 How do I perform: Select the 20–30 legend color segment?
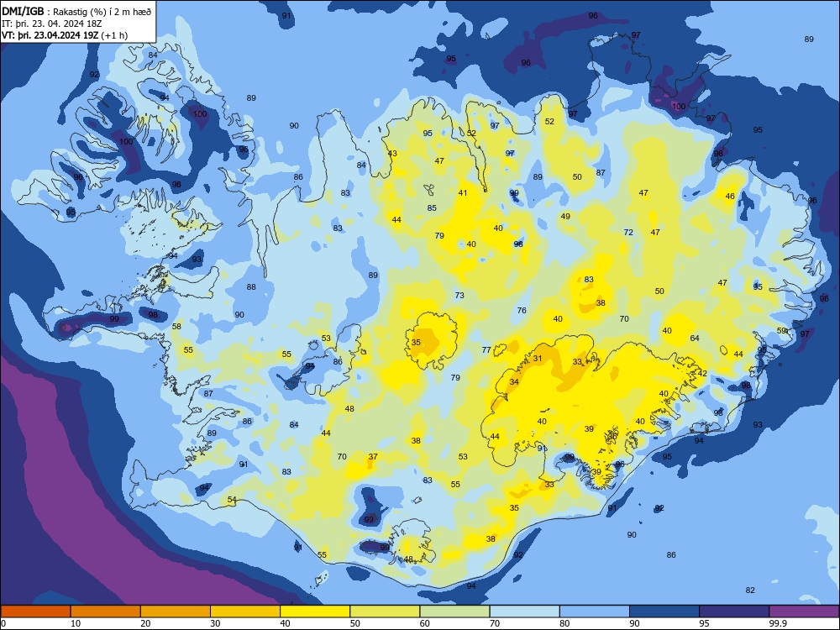pyautogui.click(x=176, y=612)
